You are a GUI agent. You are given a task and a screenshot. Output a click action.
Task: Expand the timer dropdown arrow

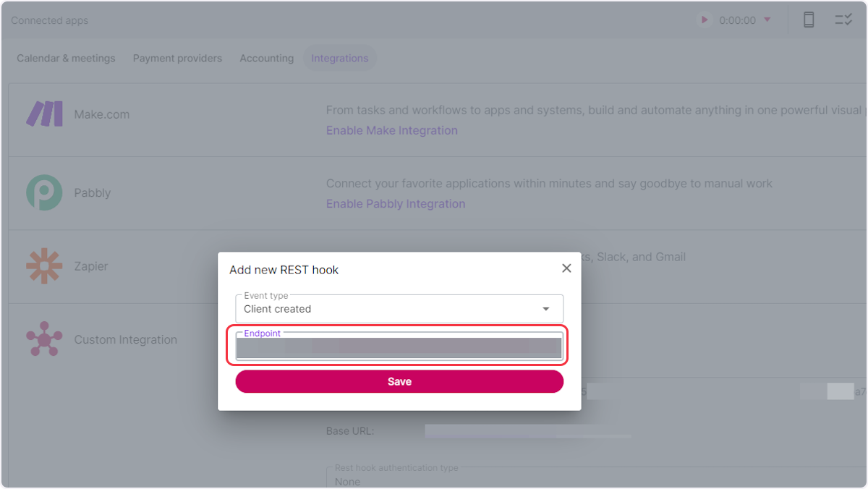click(767, 20)
